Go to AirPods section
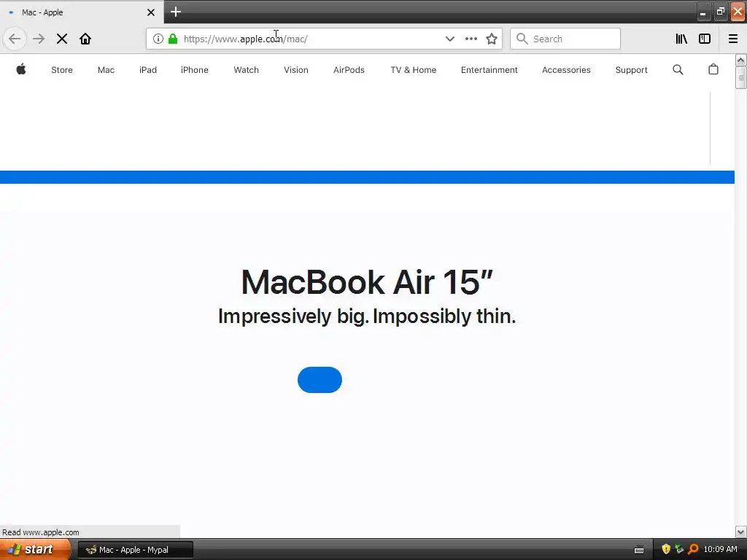This screenshot has height=560, width=747. (x=349, y=70)
